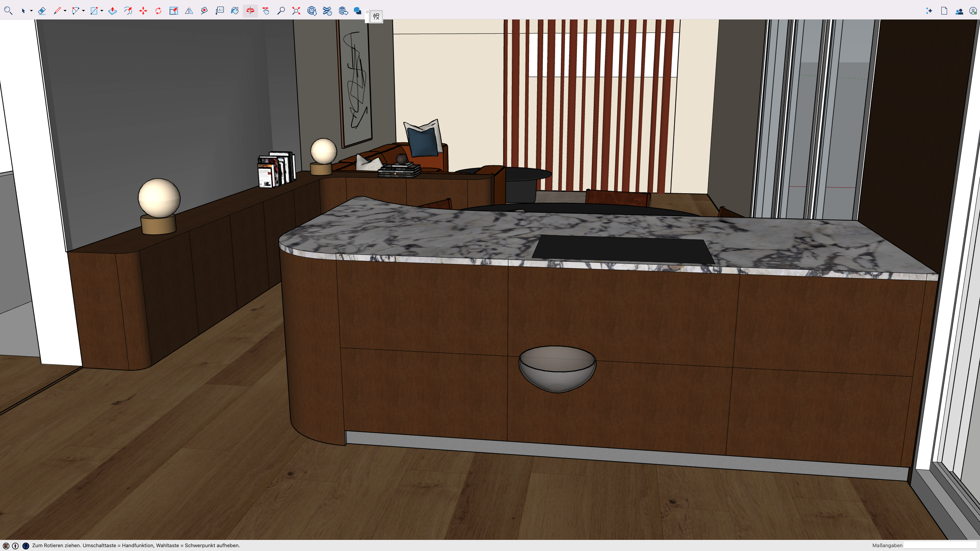The image size is (980, 551).
Task: Expand the Arc tool dropdown arrow
Action: (83, 11)
